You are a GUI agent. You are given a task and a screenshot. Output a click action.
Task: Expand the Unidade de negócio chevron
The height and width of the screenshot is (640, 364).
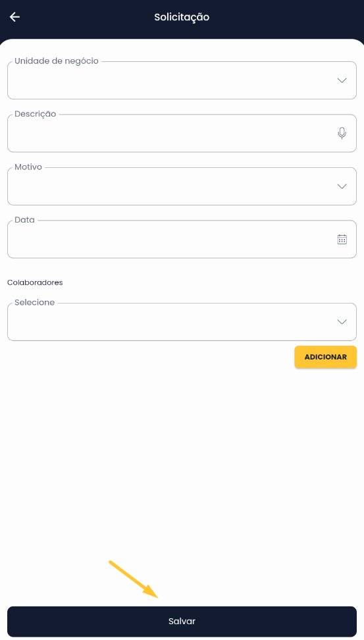tap(342, 80)
